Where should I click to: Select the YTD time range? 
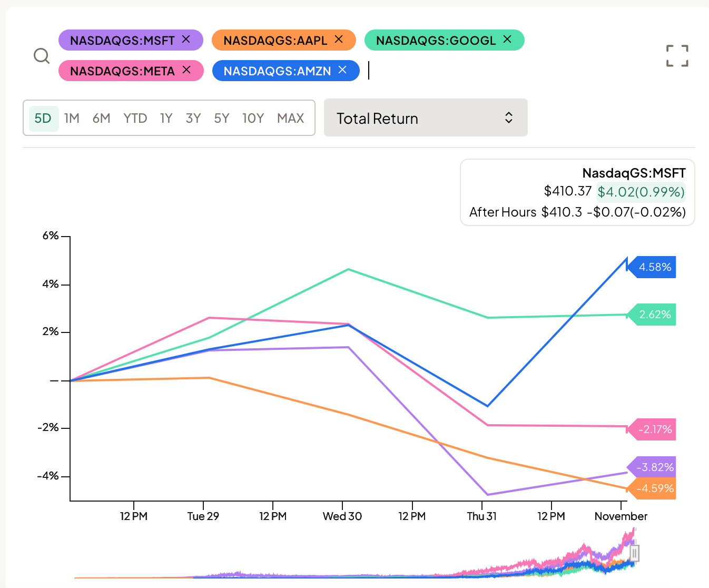click(x=135, y=118)
